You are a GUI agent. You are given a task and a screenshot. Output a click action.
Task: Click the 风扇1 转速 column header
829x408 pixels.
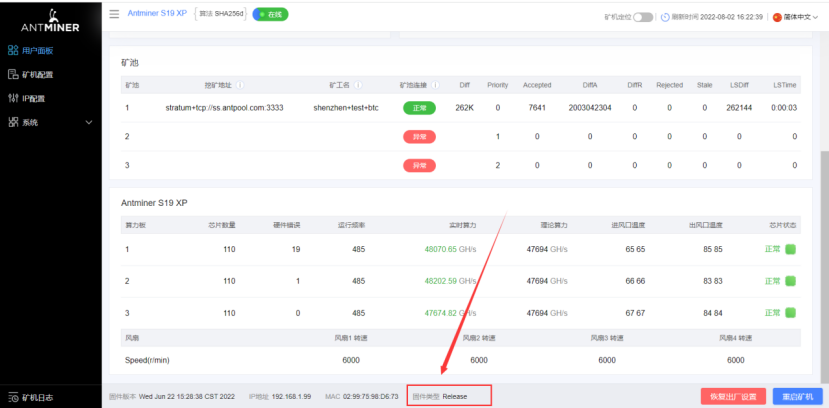tap(351, 338)
